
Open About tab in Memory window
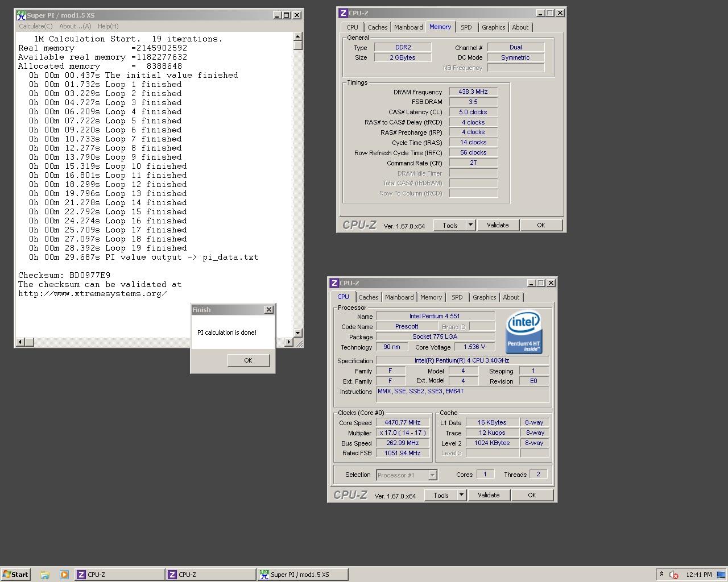520,27
